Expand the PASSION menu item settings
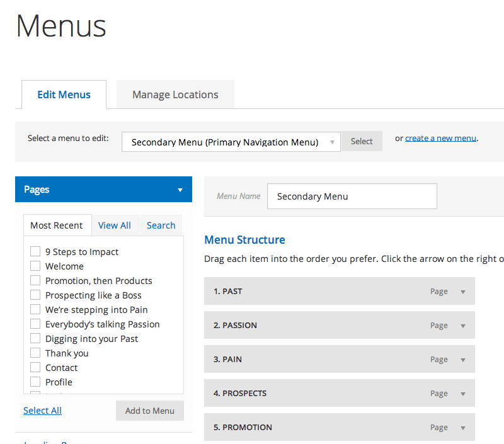 pyautogui.click(x=462, y=325)
